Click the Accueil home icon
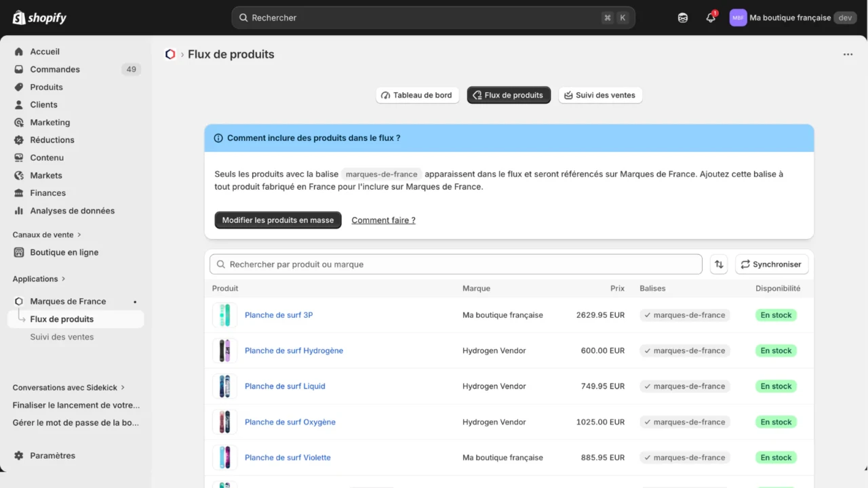The height and width of the screenshot is (488, 868). point(19,52)
